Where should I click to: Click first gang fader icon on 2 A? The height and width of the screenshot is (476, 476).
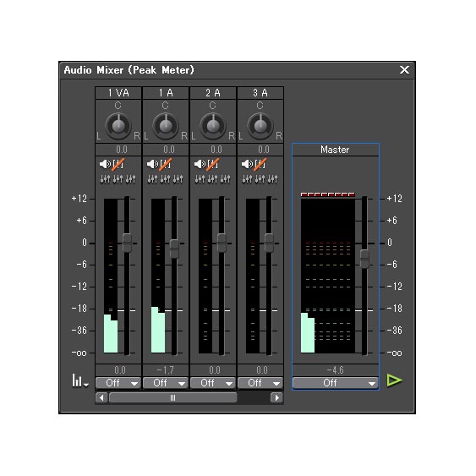(x=200, y=179)
